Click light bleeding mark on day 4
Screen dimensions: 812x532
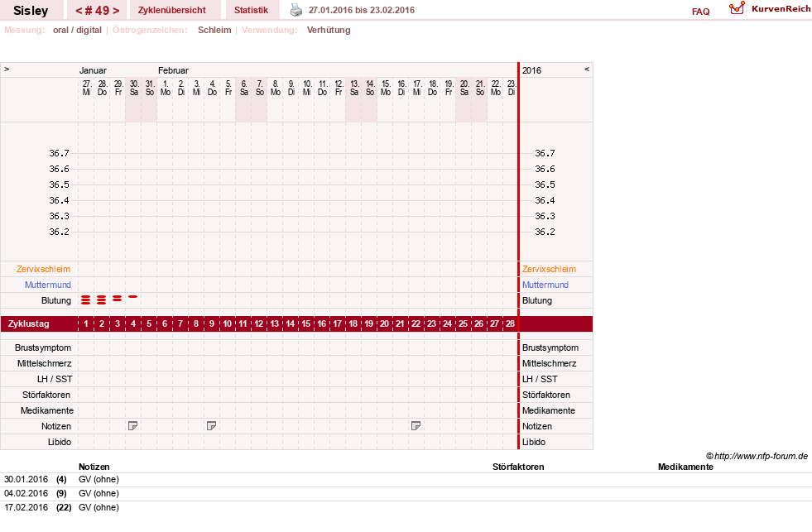[x=133, y=296]
